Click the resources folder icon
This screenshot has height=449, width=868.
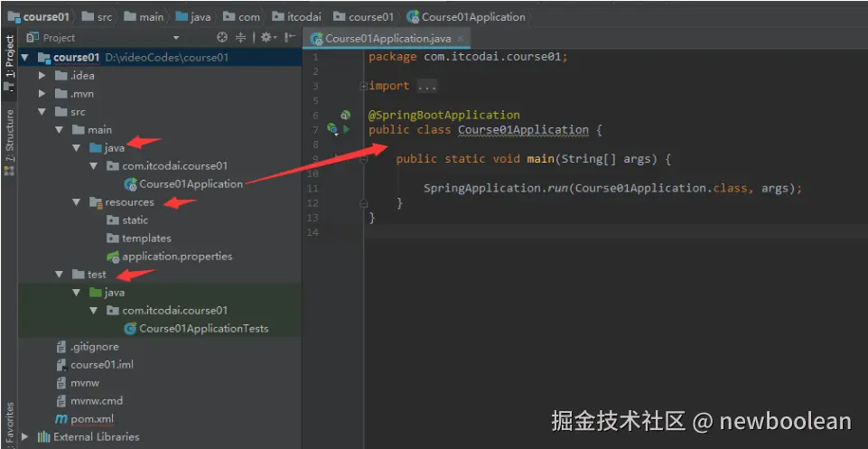click(x=96, y=202)
